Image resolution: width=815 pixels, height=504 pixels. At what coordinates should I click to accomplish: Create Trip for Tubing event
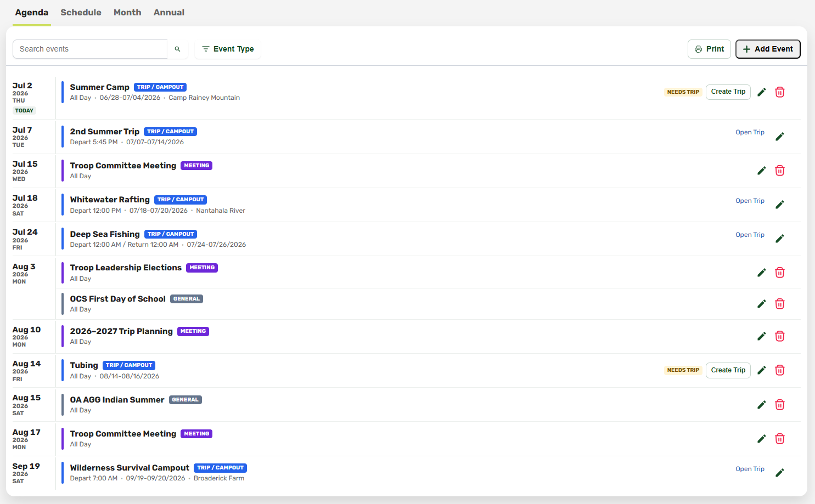tap(728, 370)
